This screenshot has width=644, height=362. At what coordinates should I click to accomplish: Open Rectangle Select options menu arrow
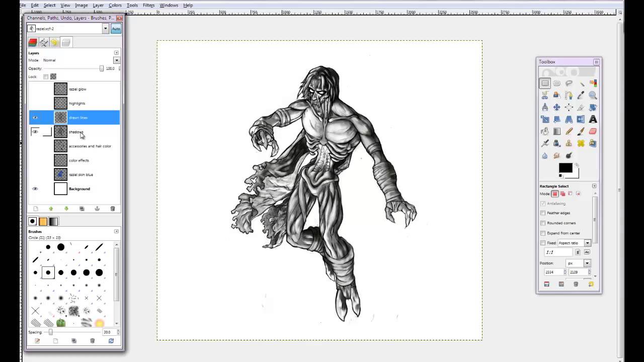594,186
